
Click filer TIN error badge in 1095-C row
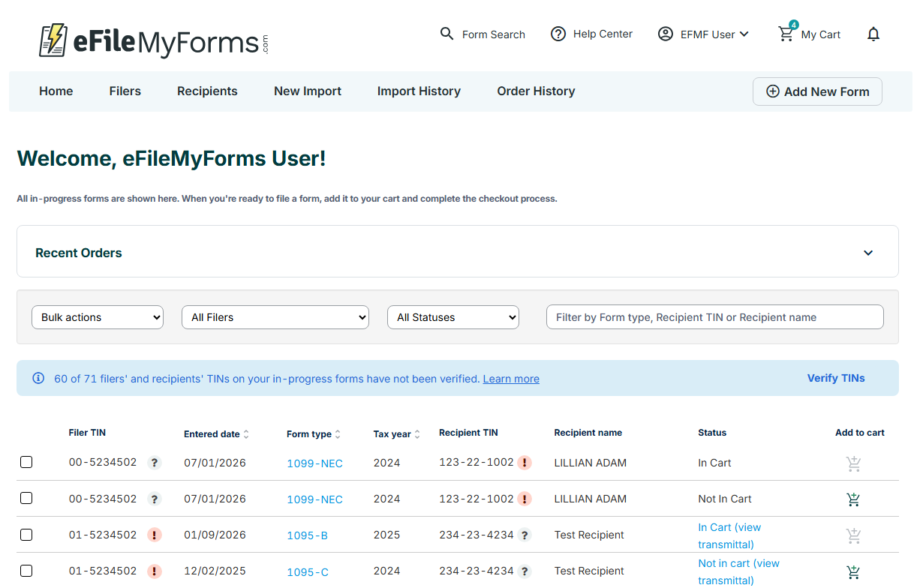click(155, 571)
